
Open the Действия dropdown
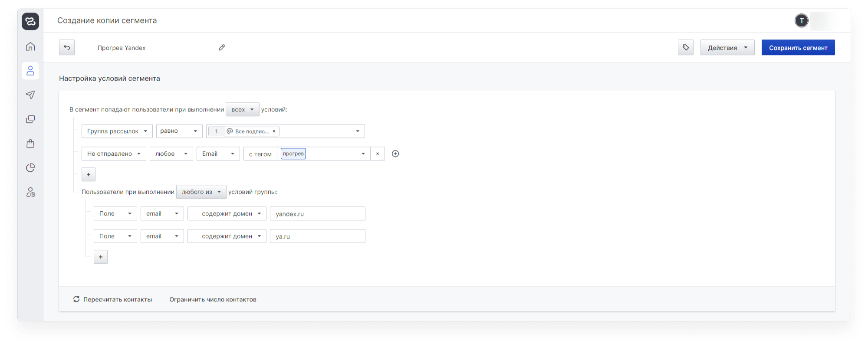(x=727, y=47)
